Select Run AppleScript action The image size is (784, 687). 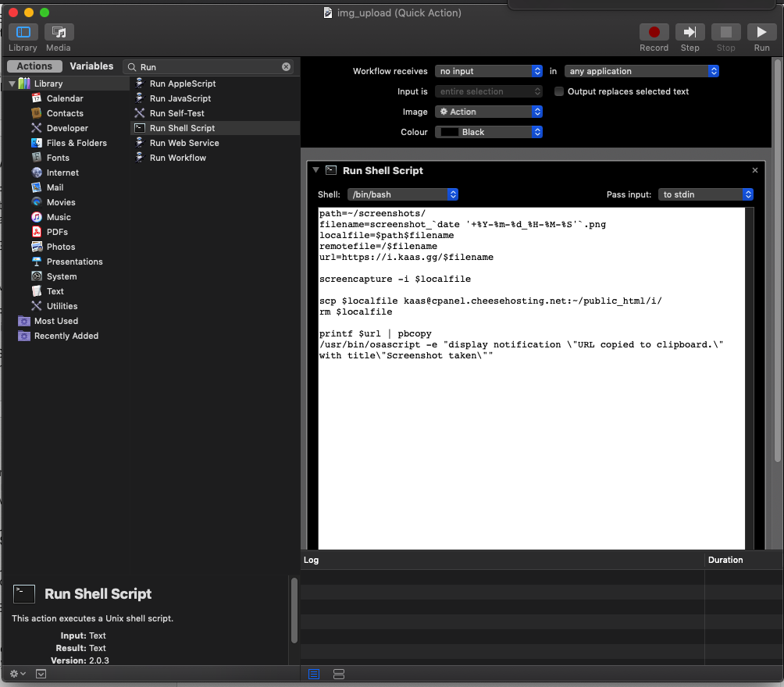point(182,84)
